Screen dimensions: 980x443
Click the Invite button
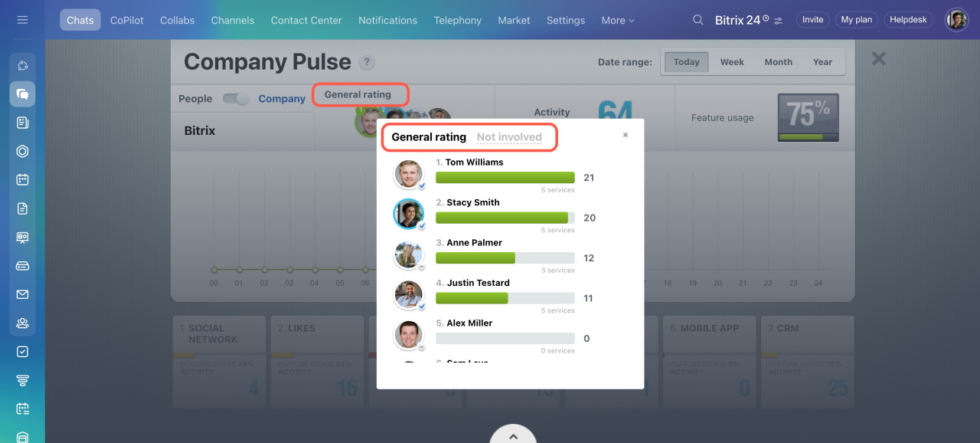812,20
